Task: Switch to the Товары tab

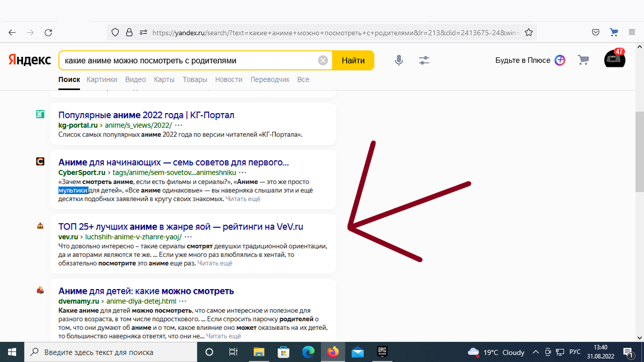Action: [195, 79]
